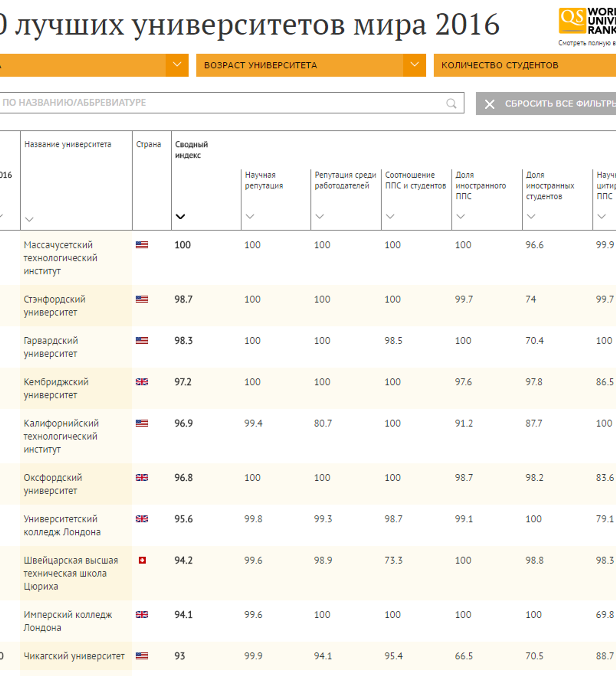Viewport: 616px width, 676px height.
Task: Click the US flag beside University of Chicago
Action: [x=141, y=656]
